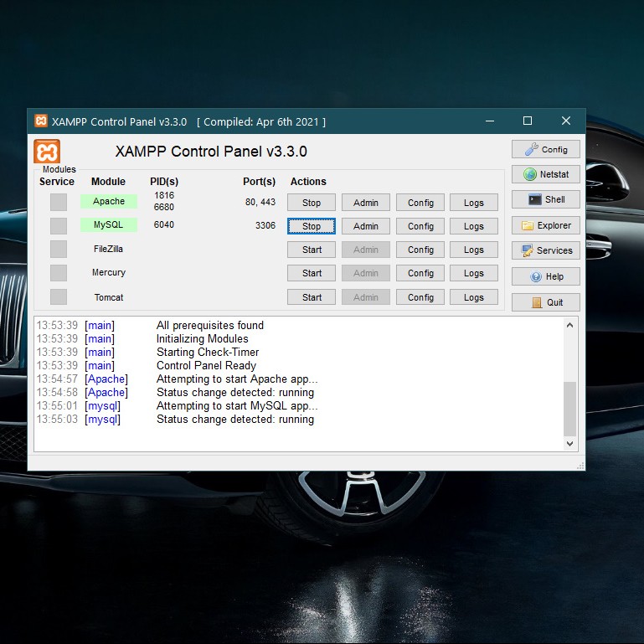Open the Tomcat Logs menu
This screenshot has width=644, height=644.
[474, 297]
